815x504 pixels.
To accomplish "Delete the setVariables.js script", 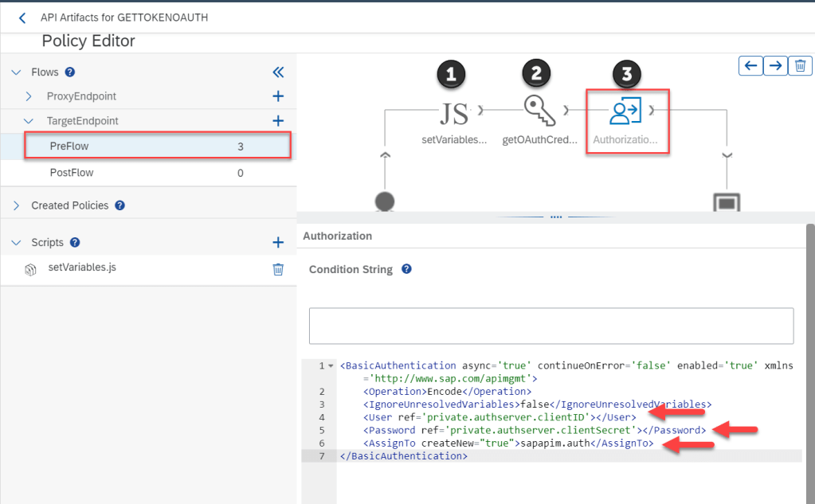I will pyautogui.click(x=278, y=269).
